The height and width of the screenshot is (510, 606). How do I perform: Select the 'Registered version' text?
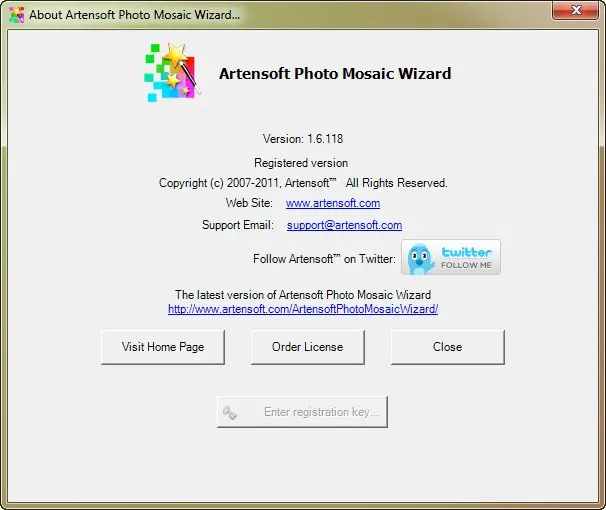301,163
